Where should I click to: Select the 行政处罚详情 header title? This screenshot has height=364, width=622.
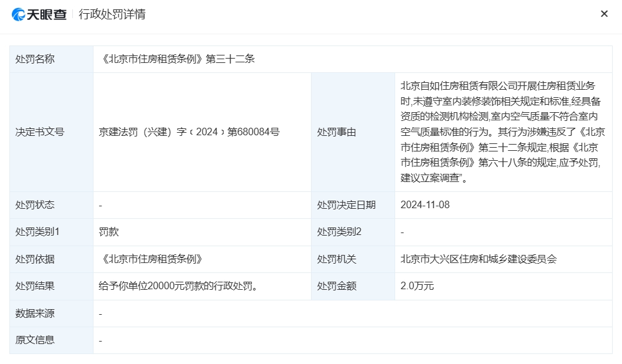pyautogui.click(x=112, y=14)
